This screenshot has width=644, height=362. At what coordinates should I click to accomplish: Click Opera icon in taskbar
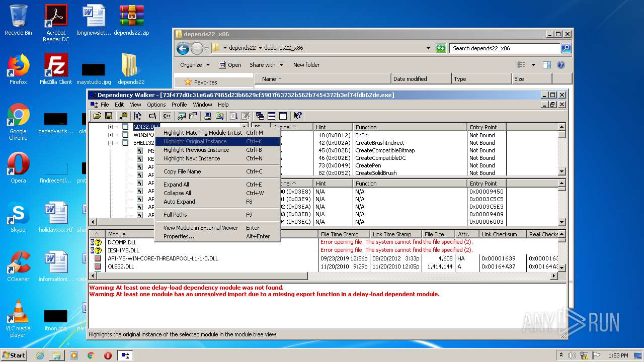(108, 355)
